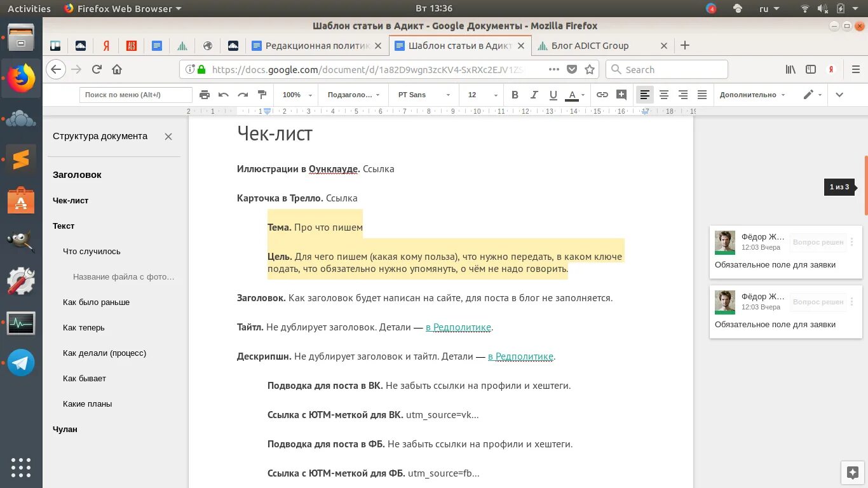Open the editing mode pencil dropdown

813,95
